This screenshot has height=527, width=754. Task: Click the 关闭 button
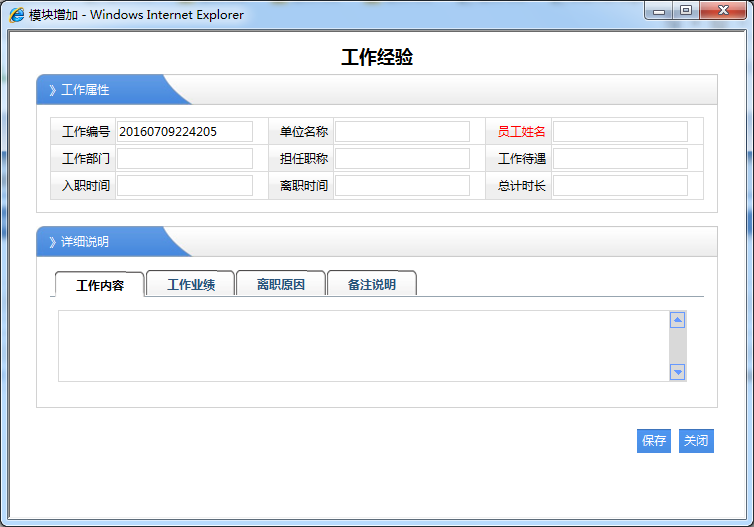(x=696, y=441)
